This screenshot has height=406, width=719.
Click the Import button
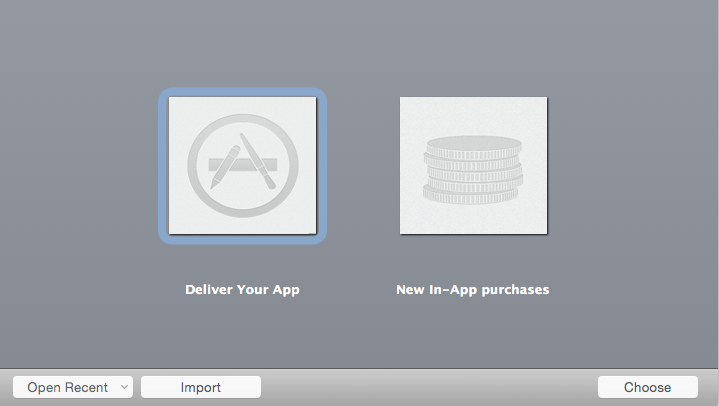(201, 387)
